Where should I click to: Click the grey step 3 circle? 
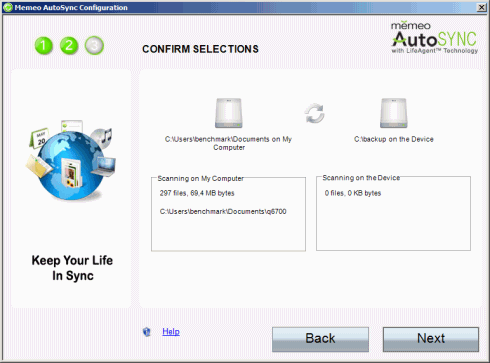(x=94, y=46)
